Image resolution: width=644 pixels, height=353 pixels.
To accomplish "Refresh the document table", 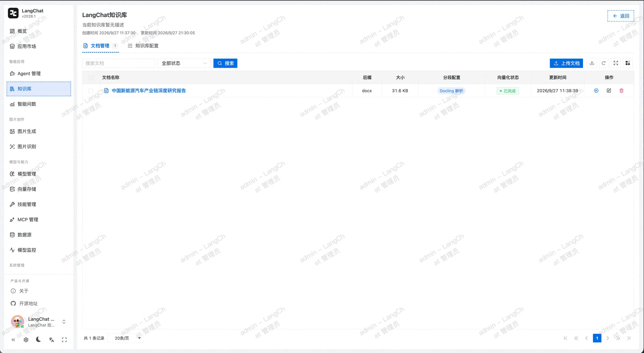I will click(x=604, y=63).
